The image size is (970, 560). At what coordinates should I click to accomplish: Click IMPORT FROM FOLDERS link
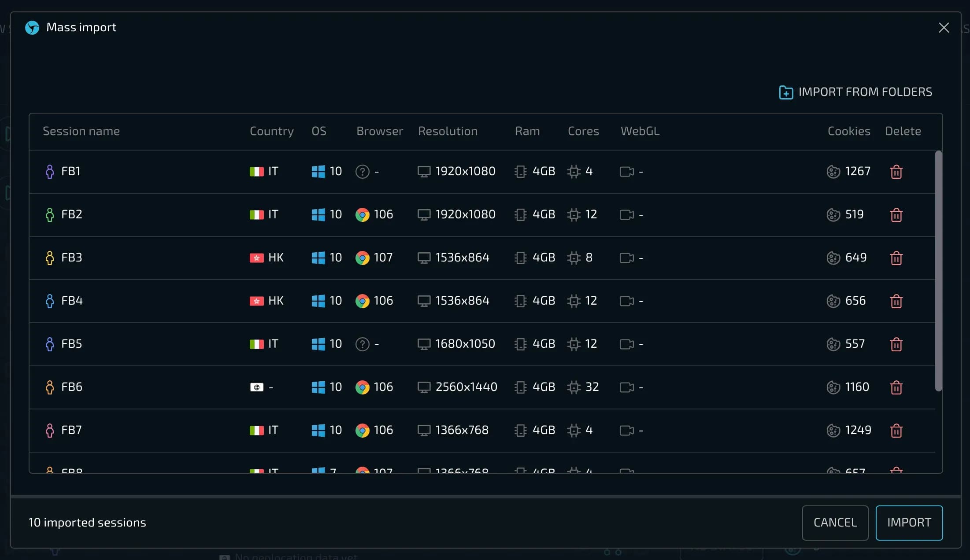(865, 92)
